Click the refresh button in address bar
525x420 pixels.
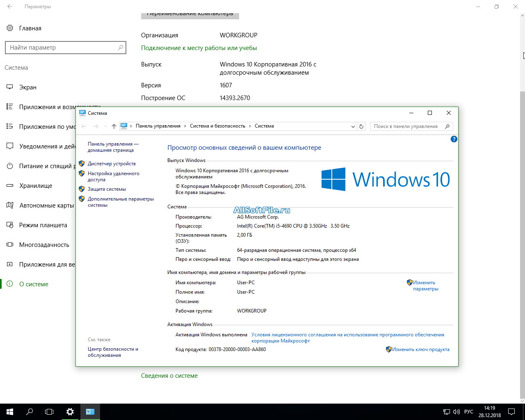point(361,126)
